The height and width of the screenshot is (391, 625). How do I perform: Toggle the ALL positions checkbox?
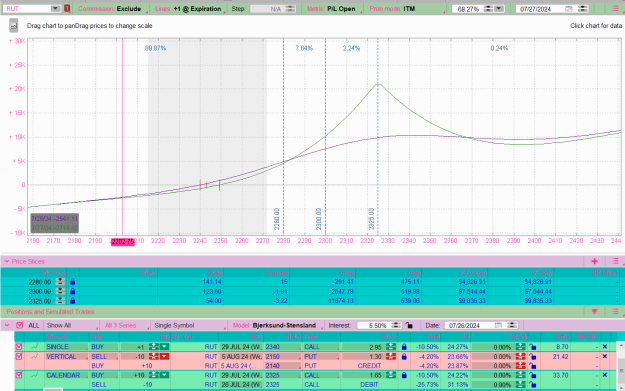20,325
